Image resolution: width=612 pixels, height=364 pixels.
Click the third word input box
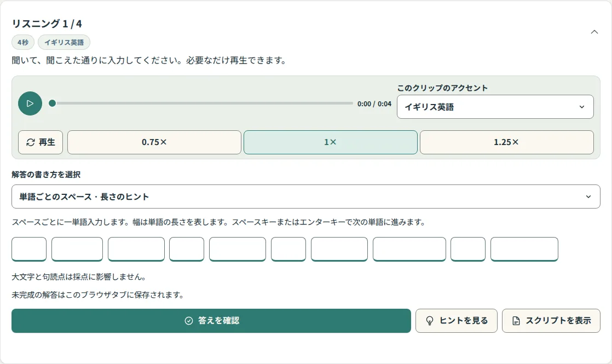[136, 249]
